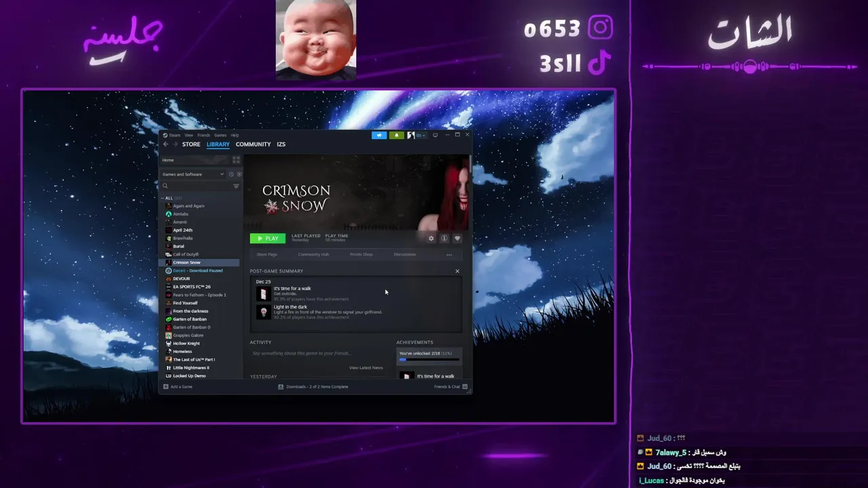Toggle the ready-to-play filter icon
Viewport: 868px width, 488px height.
pyautogui.click(x=239, y=174)
